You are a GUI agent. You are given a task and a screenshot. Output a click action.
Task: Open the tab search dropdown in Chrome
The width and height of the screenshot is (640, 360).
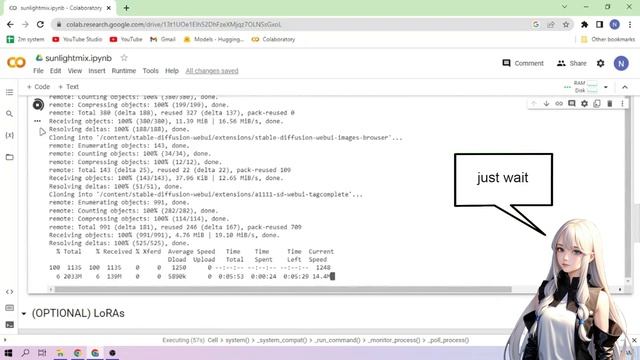pyautogui.click(x=564, y=7)
